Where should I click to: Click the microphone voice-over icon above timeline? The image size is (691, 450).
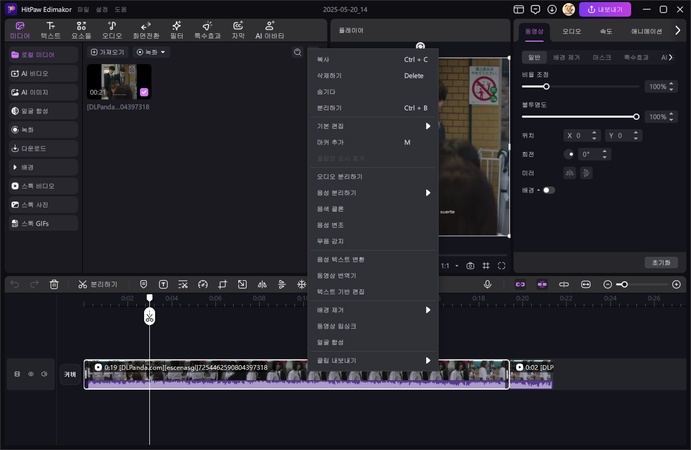487,285
